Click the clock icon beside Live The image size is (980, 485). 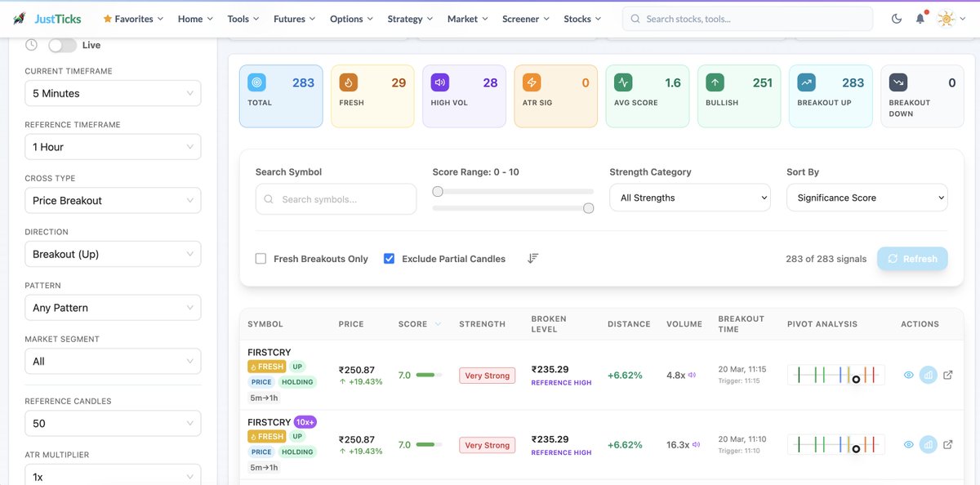[31, 45]
